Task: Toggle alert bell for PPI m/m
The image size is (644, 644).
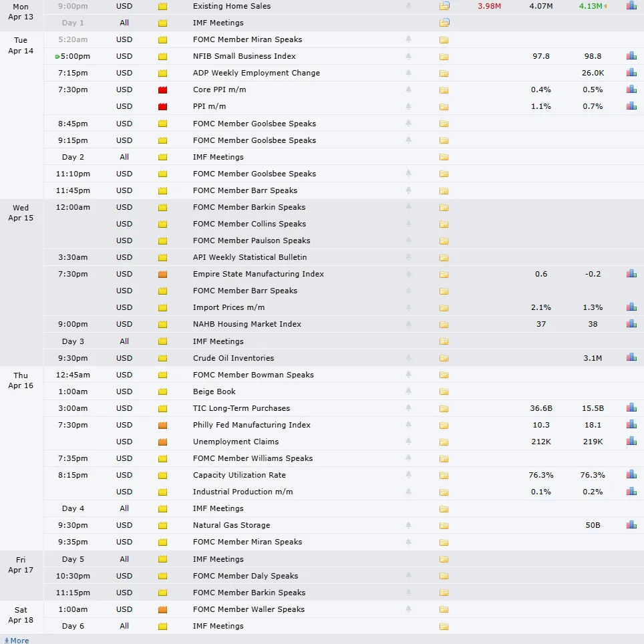Action: (408, 106)
